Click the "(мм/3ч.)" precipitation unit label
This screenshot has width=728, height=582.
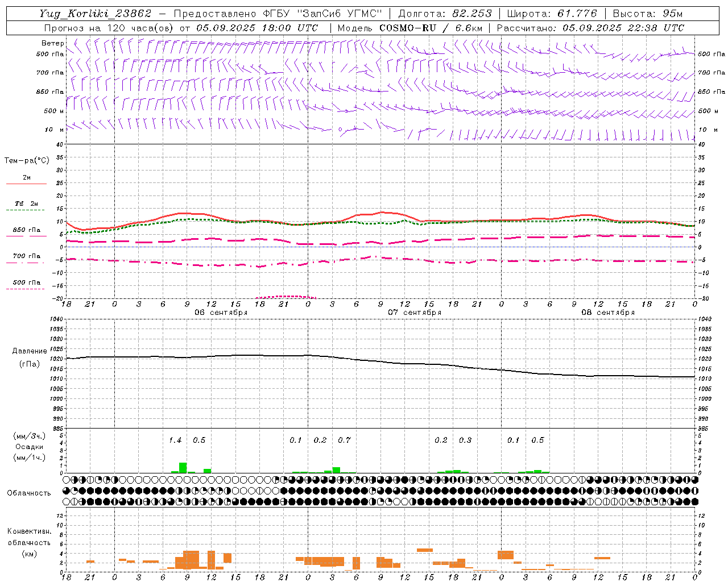(x=30, y=436)
